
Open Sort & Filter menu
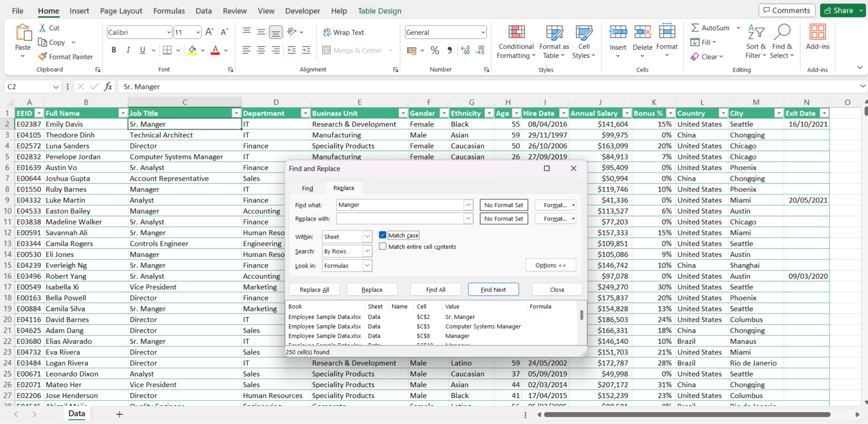click(756, 42)
